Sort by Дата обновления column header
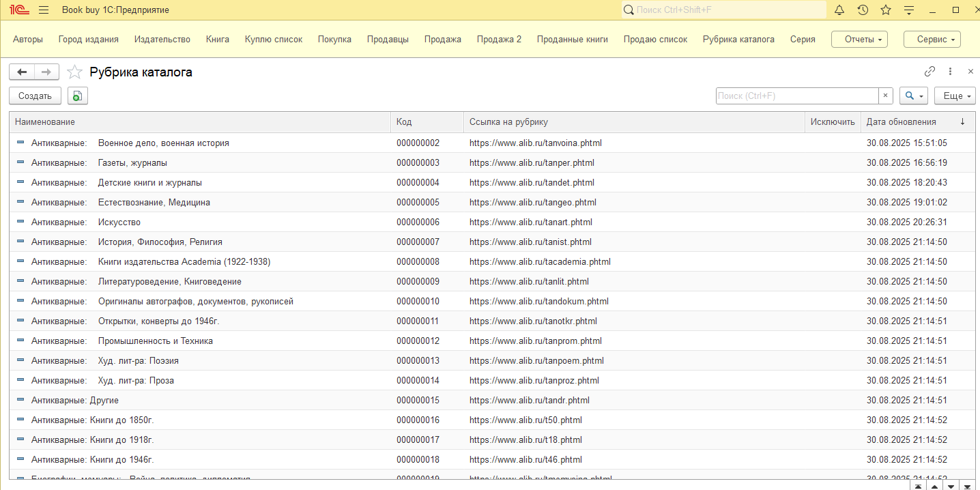980x490 pixels. pyautogui.click(x=901, y=122)
